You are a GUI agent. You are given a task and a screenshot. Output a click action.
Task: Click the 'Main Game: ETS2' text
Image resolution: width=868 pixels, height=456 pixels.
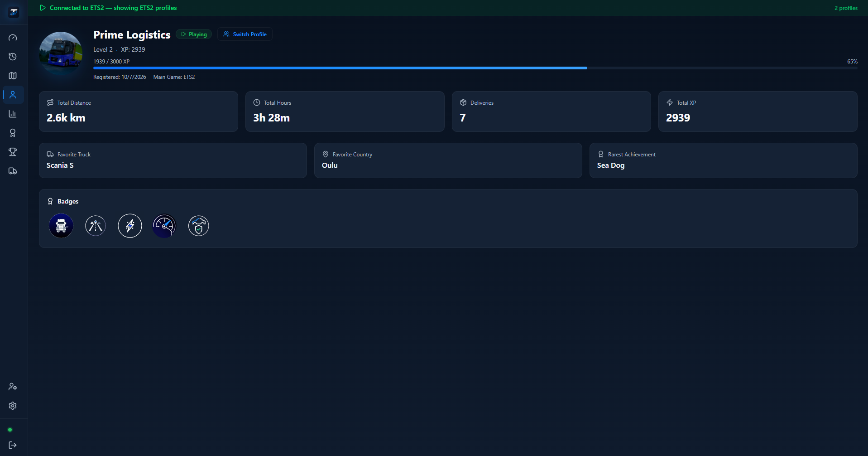pyautogui.click(x=174, y=77)
